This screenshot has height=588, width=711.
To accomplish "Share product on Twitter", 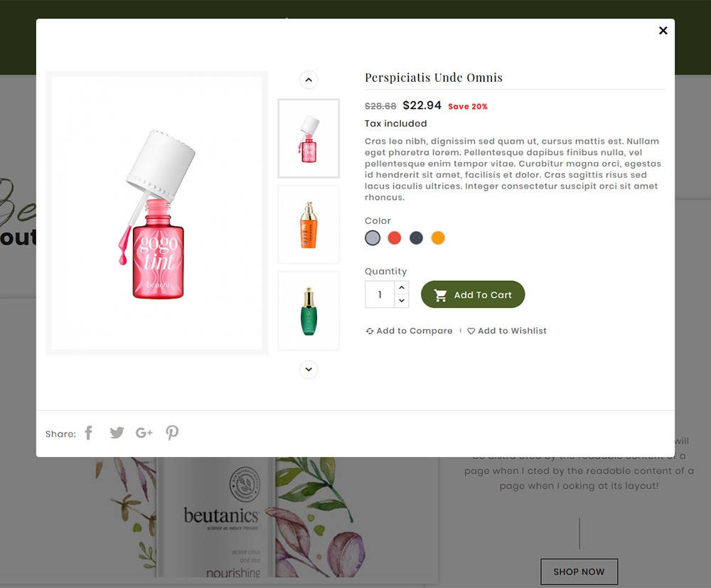I will point(117,433).
